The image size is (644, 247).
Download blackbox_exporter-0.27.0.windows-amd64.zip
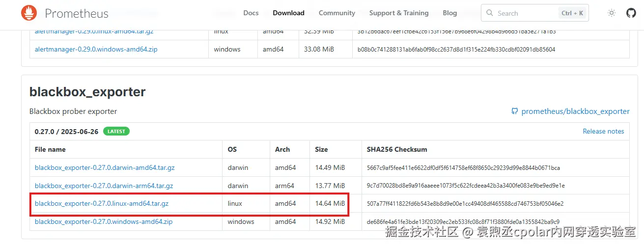point(104,221)
